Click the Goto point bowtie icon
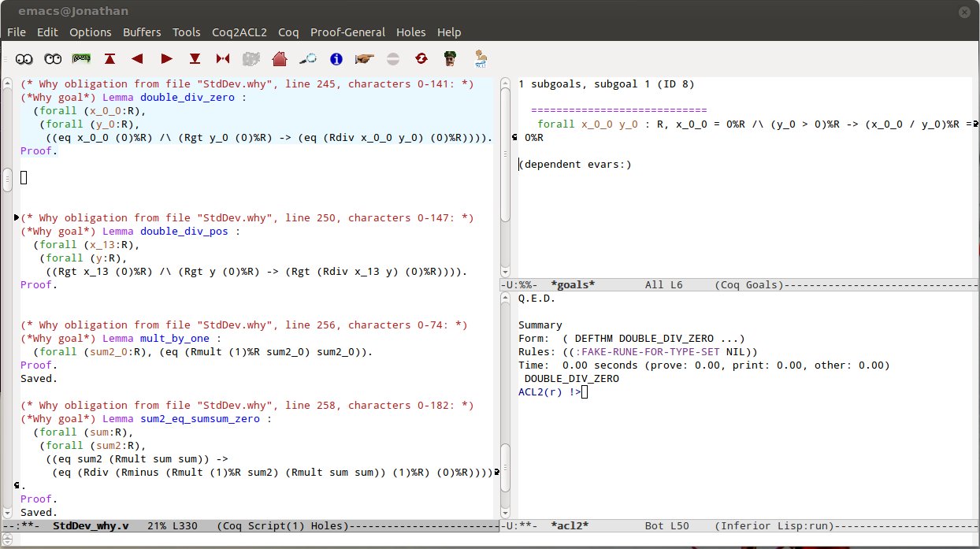The image size is (980, 549). pyautogui.click(x=223, y=58)
